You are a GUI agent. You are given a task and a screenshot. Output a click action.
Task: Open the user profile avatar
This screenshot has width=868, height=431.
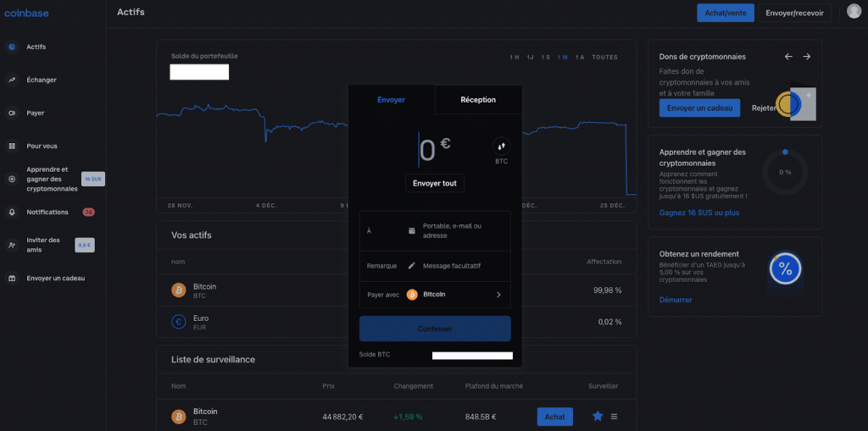tap(854, 12)
